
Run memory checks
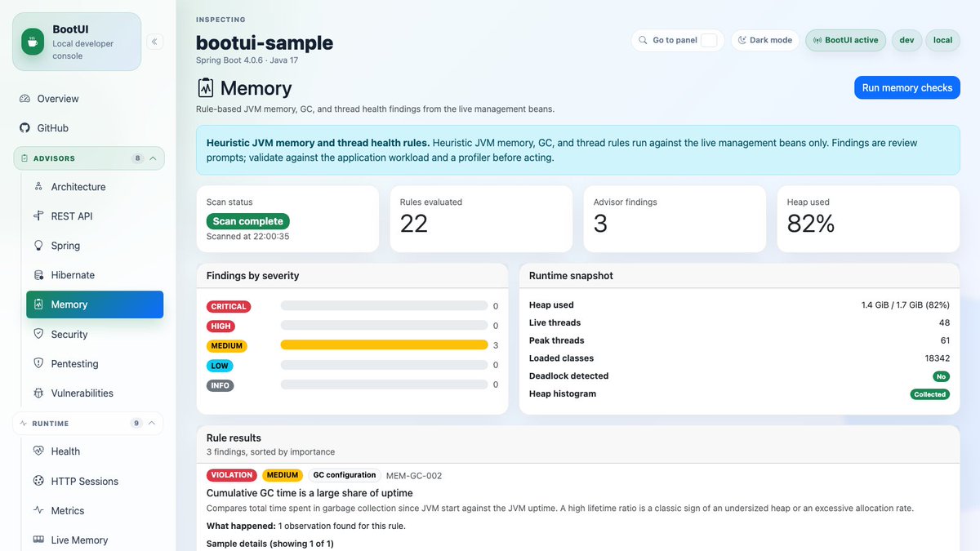(x=906, y=88)
